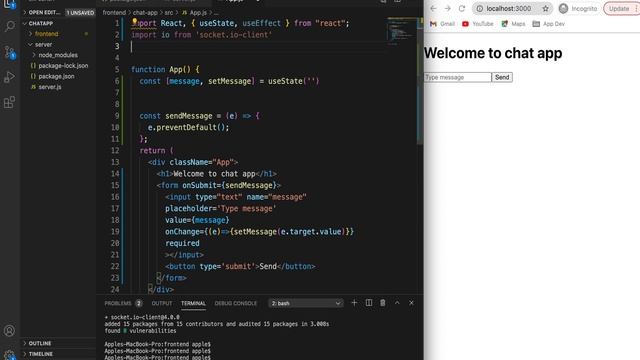640x360 pixels.
Task: Open the Search view in activity bar
Action: 9,26
